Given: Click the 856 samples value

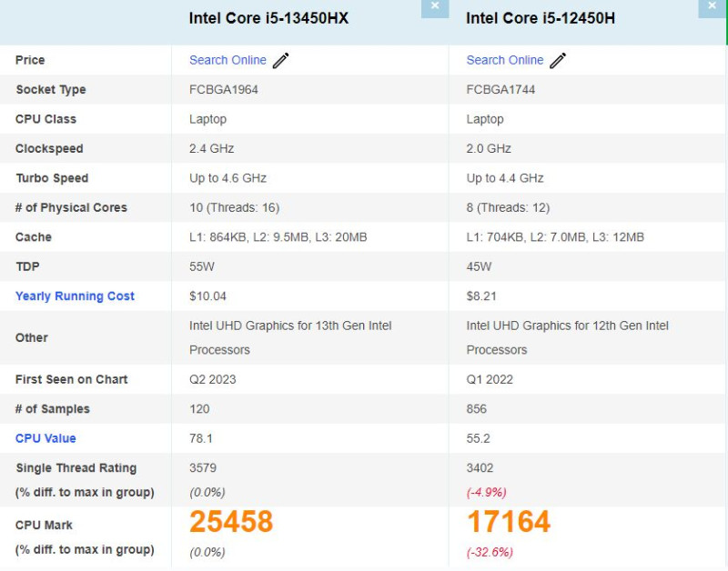Looking at the screenshot, I should click(x=476, y=409).
